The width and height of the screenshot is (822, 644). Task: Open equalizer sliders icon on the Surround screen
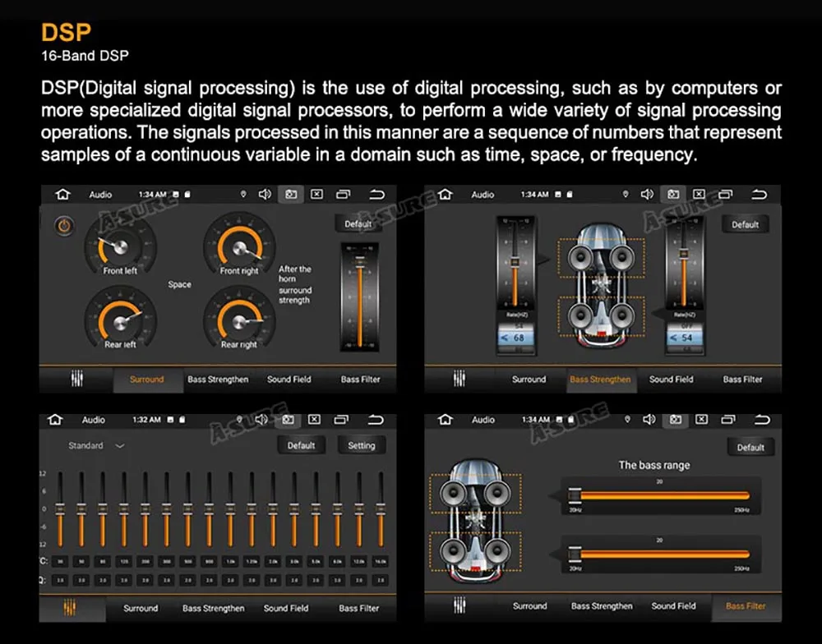click(77, 379)
